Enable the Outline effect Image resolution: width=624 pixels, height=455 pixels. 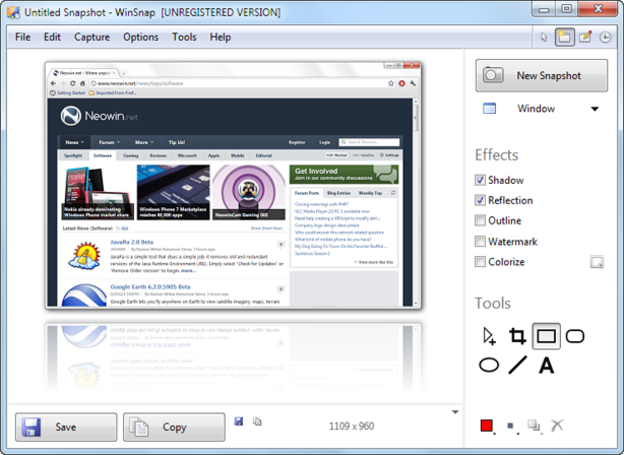(480, 221)
